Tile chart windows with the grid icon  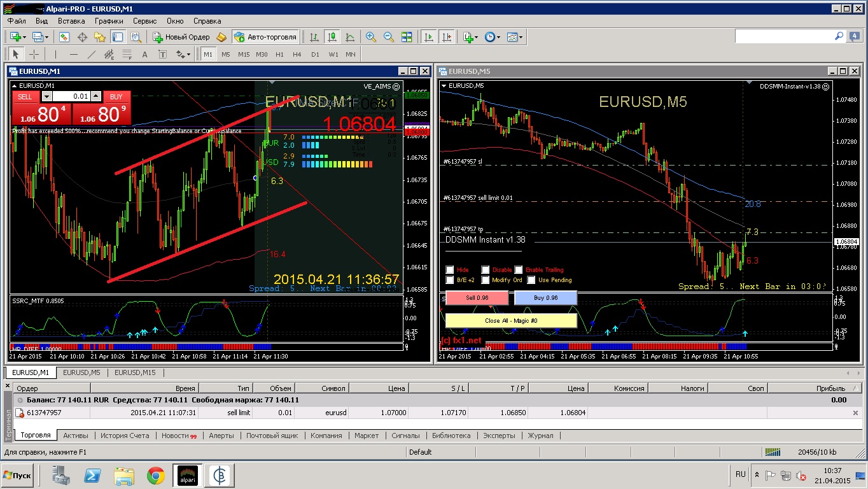coord(406,37)
